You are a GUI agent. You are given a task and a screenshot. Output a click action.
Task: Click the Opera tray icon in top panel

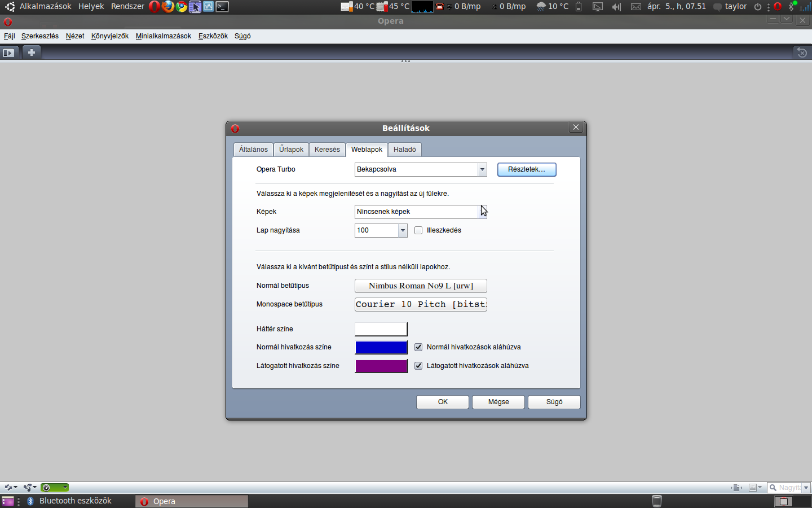point(778,7)
